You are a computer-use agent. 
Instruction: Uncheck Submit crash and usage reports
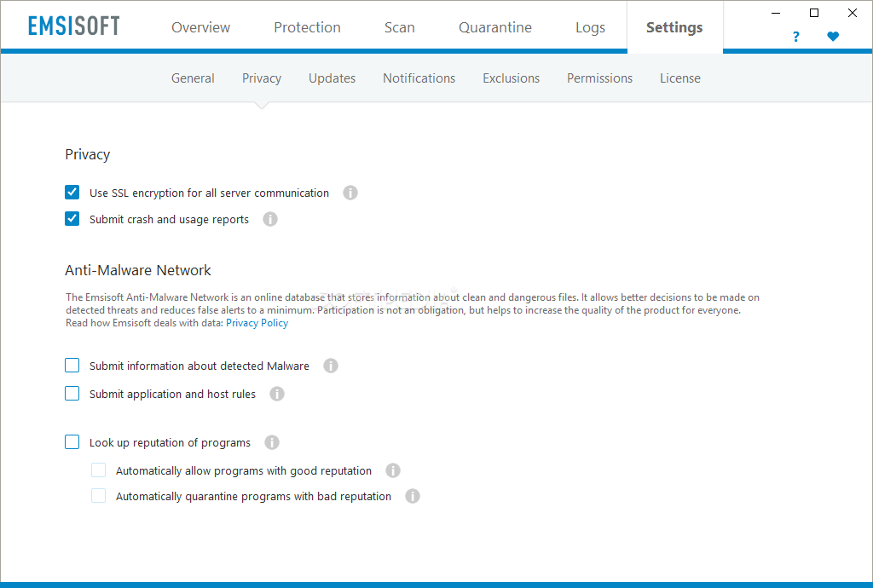click(72, 219)
